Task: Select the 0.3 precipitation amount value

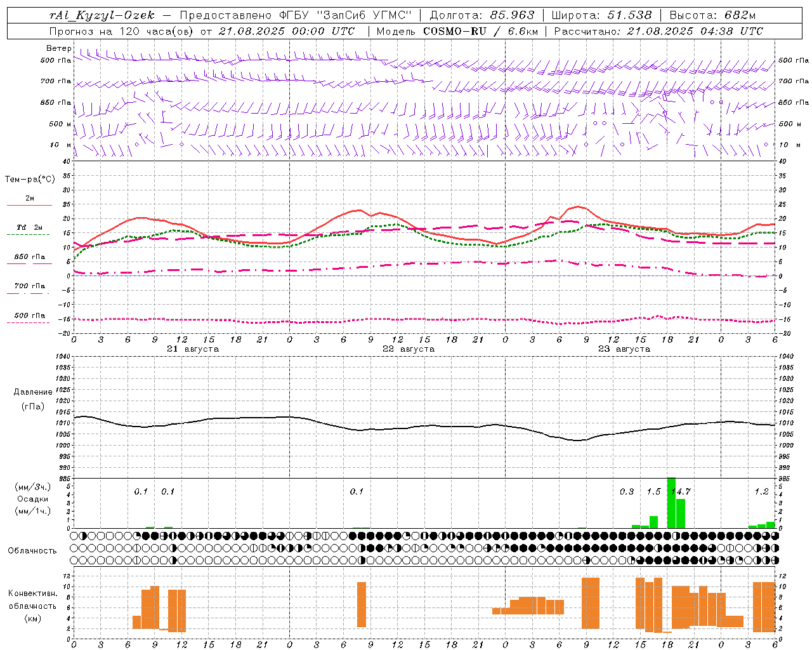Action: 627,491
